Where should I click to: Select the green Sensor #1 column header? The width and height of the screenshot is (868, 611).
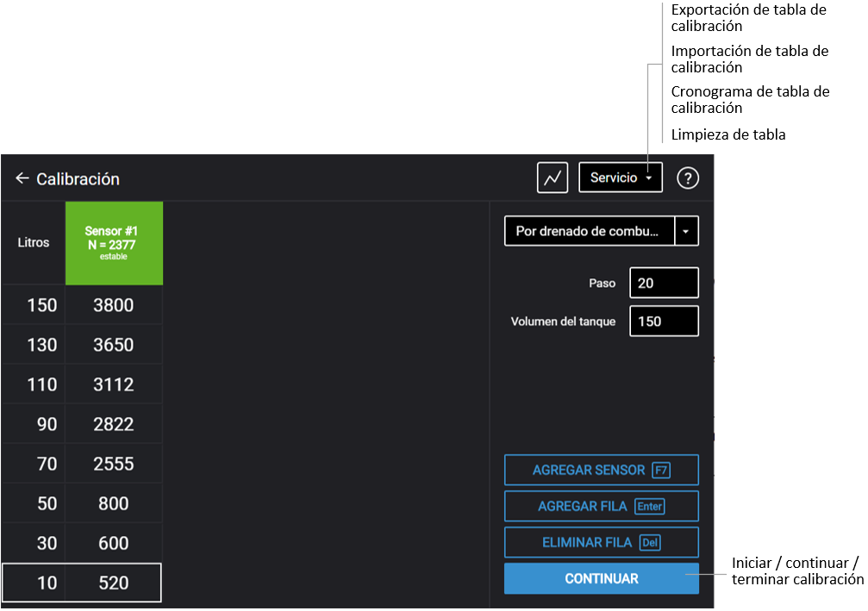[114, 243]
